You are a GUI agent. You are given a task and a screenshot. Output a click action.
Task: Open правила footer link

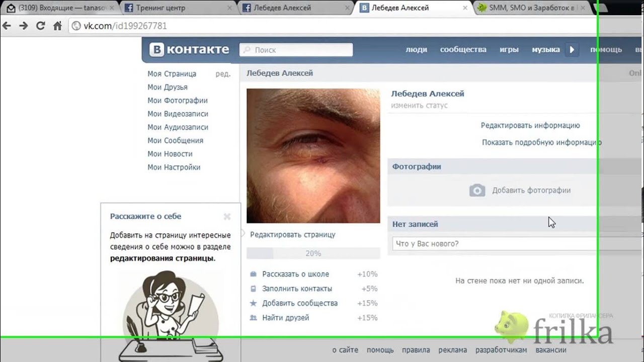416,350
